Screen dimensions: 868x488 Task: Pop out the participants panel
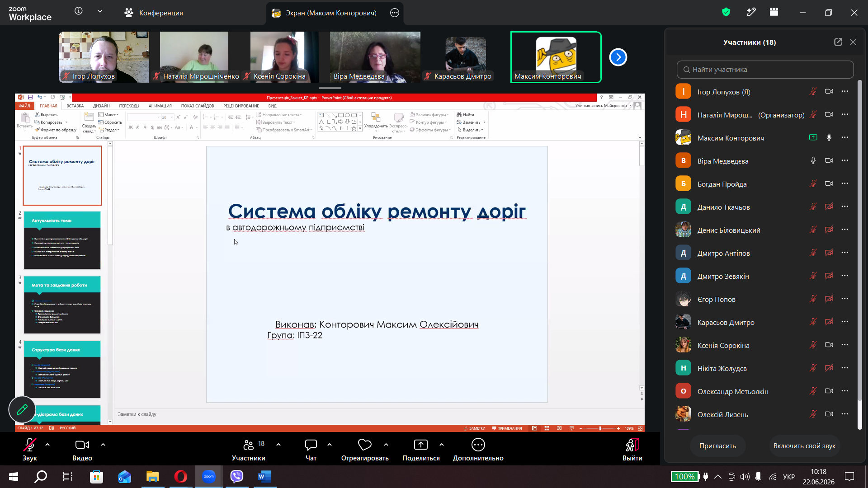(838, 42)
